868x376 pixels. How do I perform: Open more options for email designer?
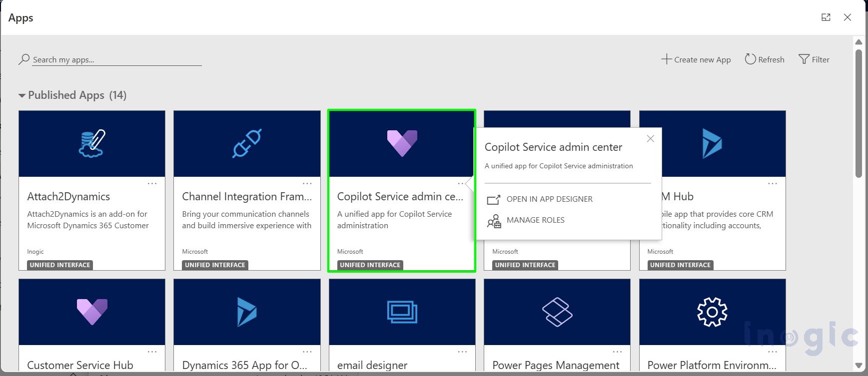click(x=462, y=352)
